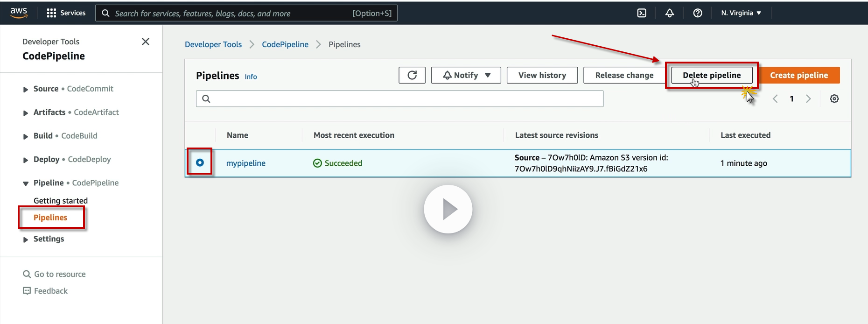Click the Succeeded status check icon
Viewport: 868px width, 324px height.
pyautogui.click(x=317, y=163)
